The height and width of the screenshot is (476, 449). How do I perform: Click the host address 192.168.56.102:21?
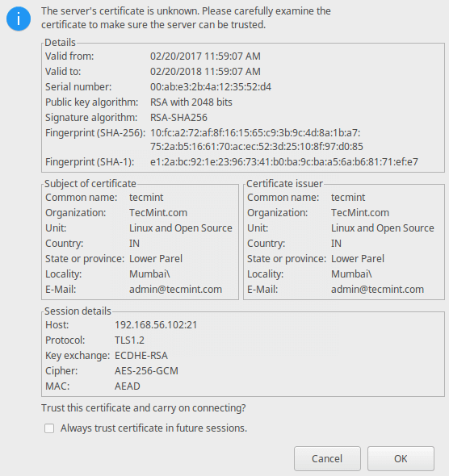coord(156,325)
